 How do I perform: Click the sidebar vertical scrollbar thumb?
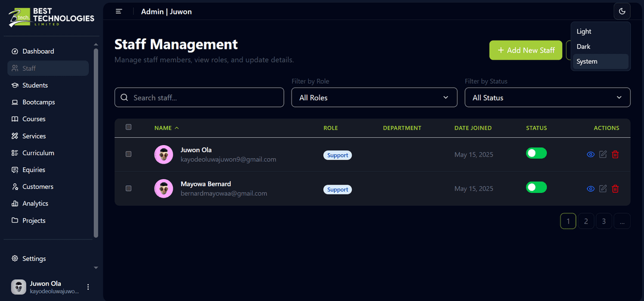[96, 143]
